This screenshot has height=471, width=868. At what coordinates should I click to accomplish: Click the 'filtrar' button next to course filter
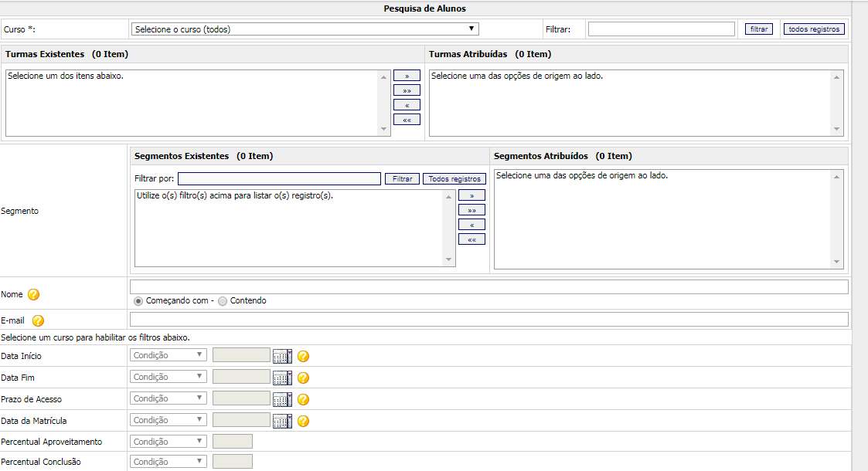759,29
